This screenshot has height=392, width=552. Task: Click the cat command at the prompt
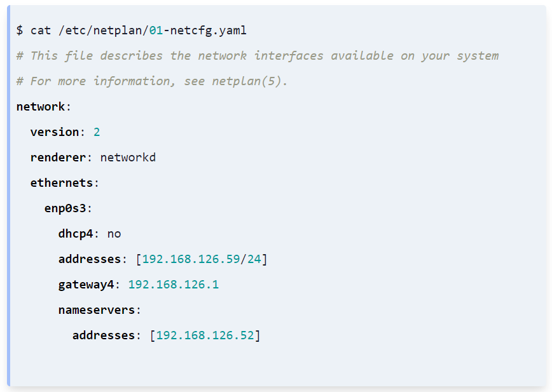[41, 30]
